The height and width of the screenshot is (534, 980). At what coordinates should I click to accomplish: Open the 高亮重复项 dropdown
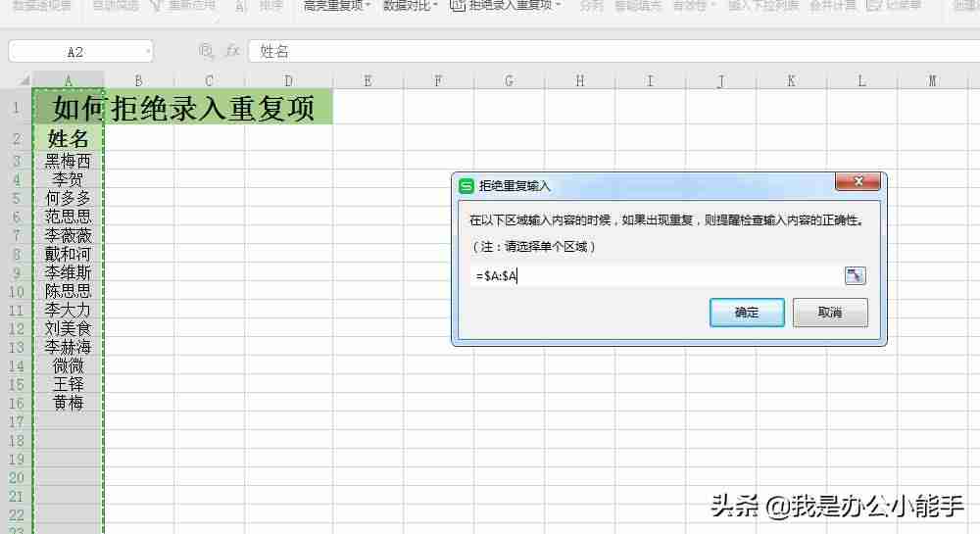(337, 6)
